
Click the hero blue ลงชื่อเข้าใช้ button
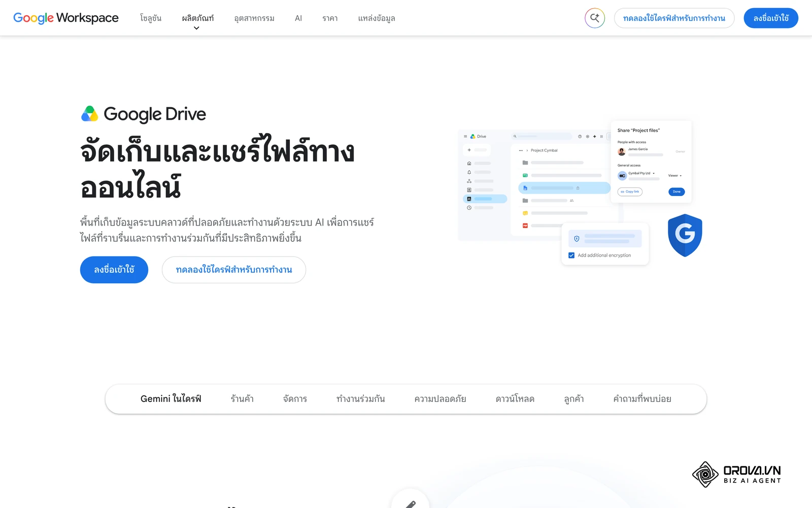[114, 270]
